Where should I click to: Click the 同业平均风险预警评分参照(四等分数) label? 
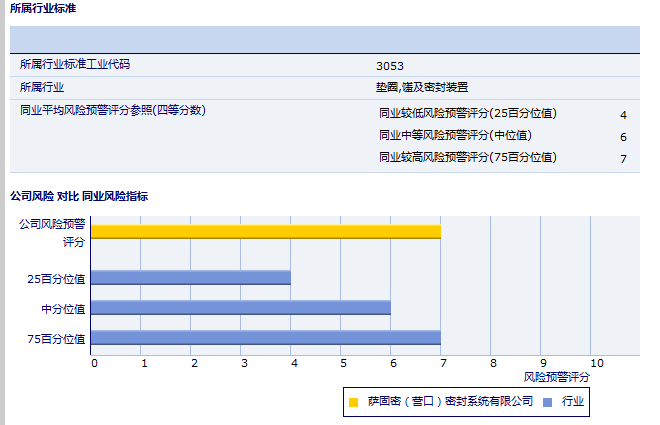112,110
